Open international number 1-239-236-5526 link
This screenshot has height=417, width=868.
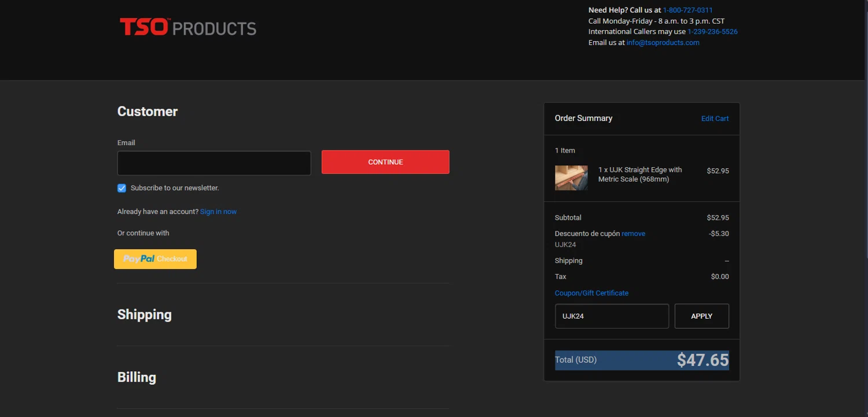coord(712,32)
